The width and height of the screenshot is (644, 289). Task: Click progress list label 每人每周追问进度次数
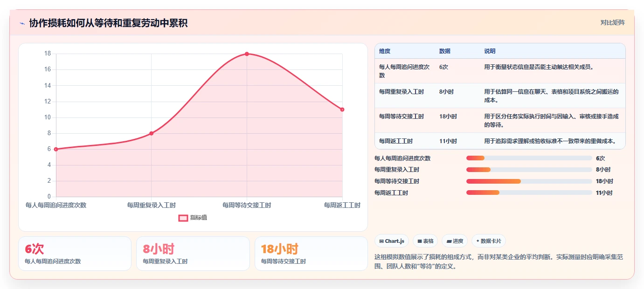(402, 158)
